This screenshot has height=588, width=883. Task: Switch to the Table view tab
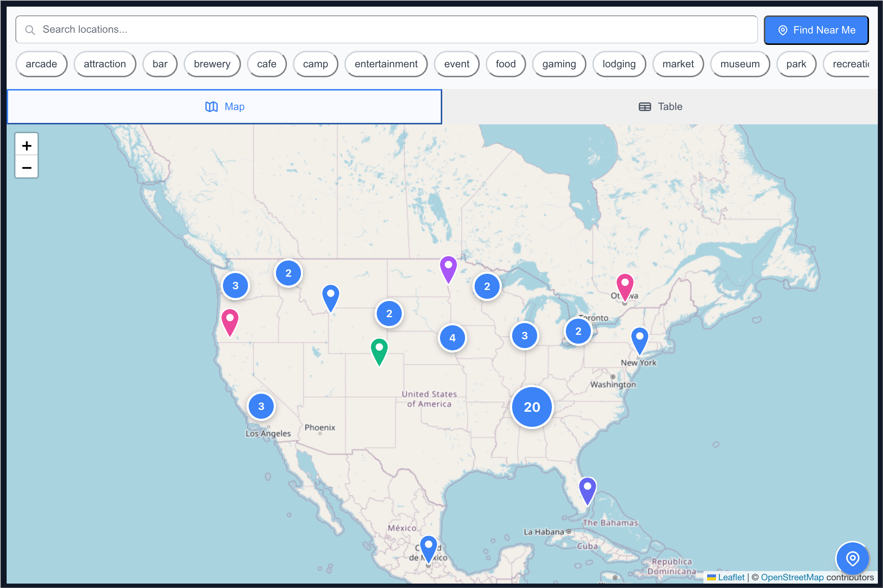coord(661,106)
